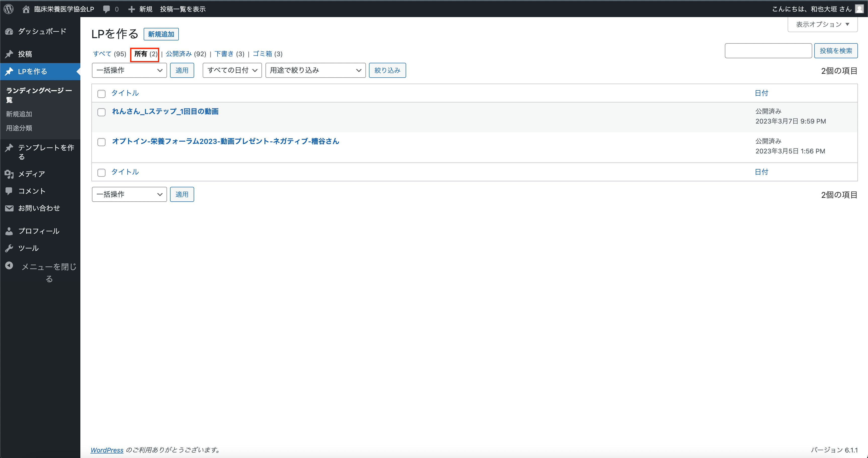
Task: Click the plus icon for 新規
Action: point(131,9)
